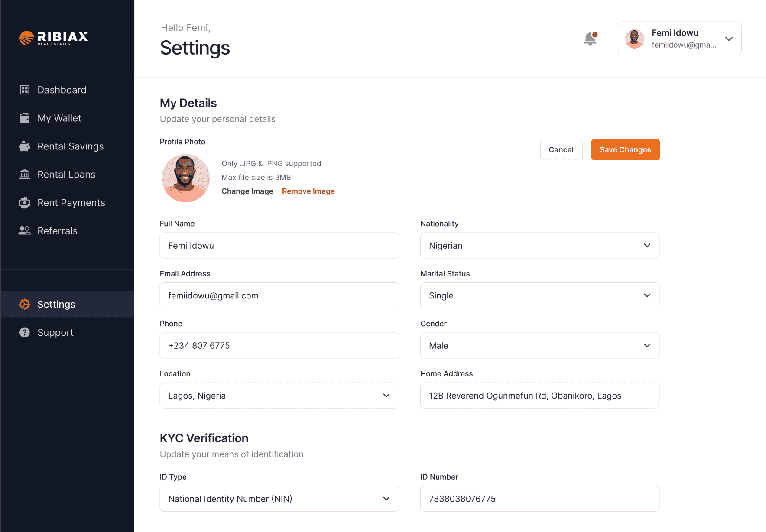The image size is (766, 532).
Task: Expand the Femi Idowu account dropdown chevron
Action: (x=729, y=39)
